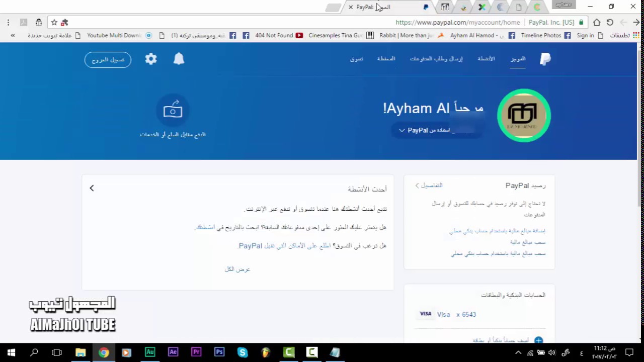This screenshot has height=362, width=644.
Task: Open the Chrome three-dot menu
Action: point(8,22)
